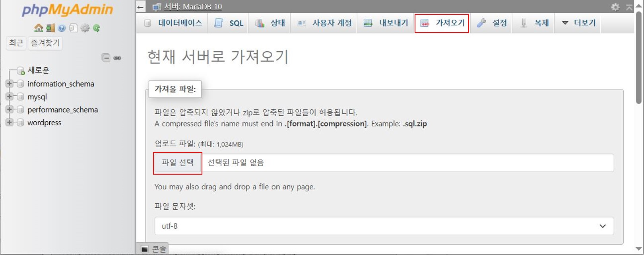Expand the information_schema tree node
Image resolution: width=644 pixels, height=255 pixels.
click(9, 84)
